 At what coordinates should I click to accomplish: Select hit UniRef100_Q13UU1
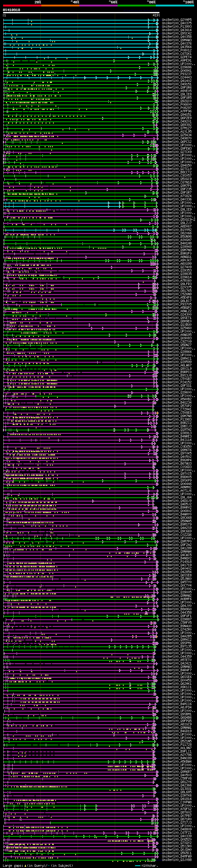point(177,789)
